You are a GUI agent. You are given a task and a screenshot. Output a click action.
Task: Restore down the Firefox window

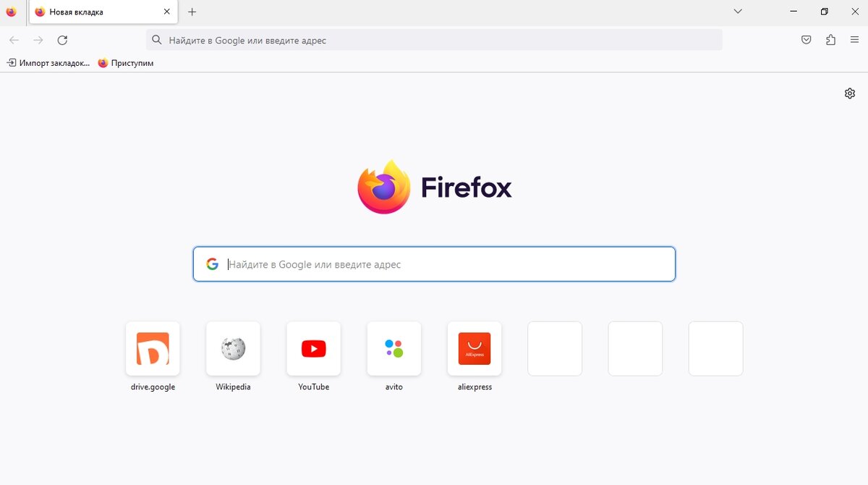[x=825, y=12]
